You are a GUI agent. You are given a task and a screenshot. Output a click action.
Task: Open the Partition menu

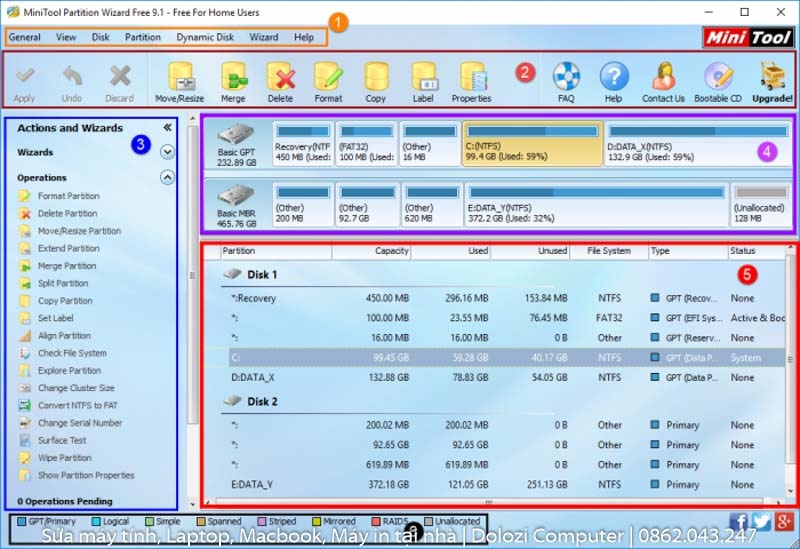(x=143, y=37)
